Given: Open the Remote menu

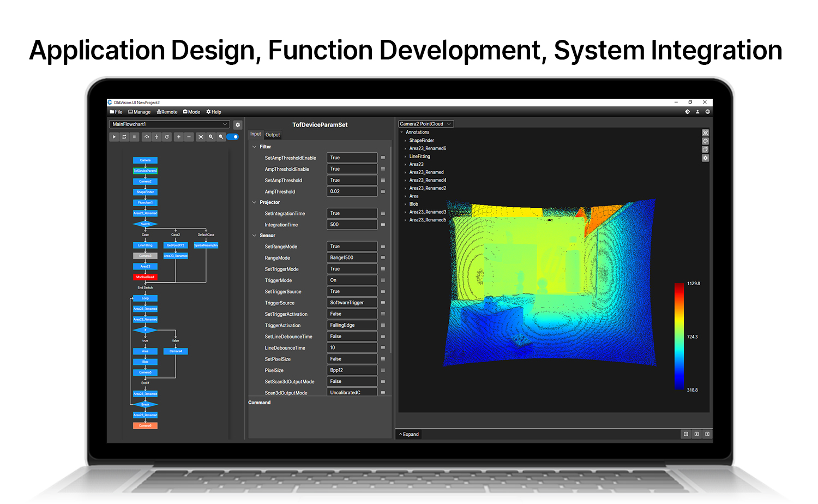Looking at the screenshot, I should coord(167,112).
